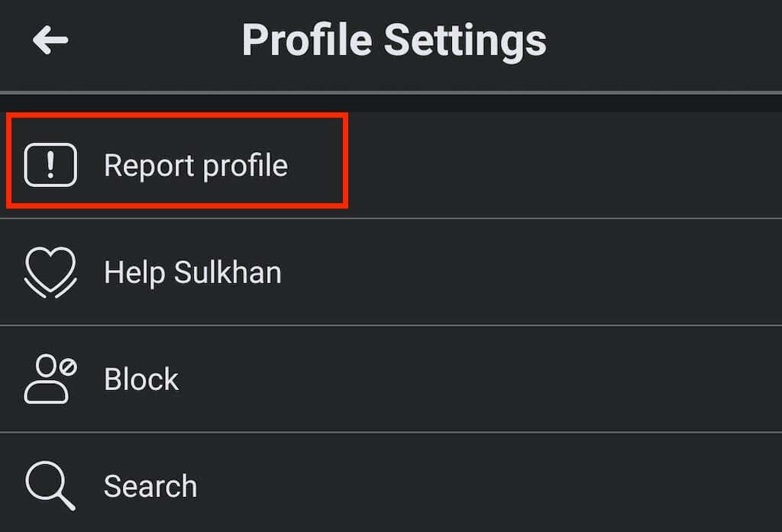782x532 pixels.
Task: Tap the heart icon beside Help Sulkhan
Action: 50,272
